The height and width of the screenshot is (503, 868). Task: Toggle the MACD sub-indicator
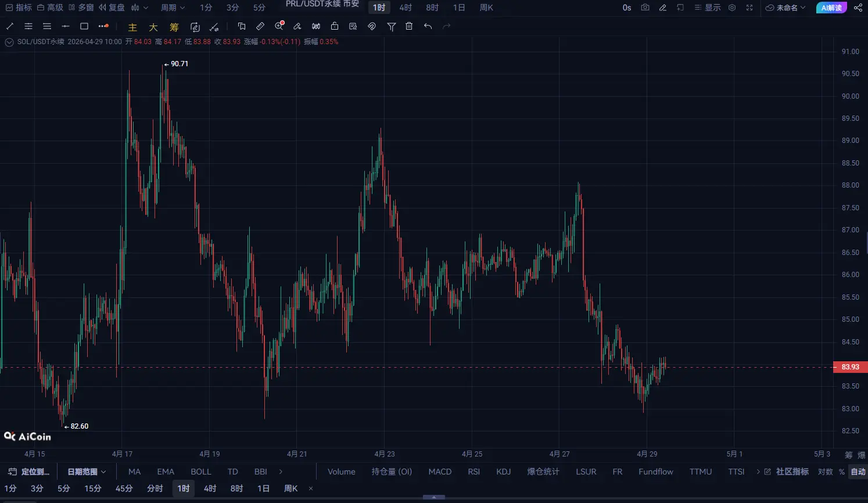[x=440, y=472]
